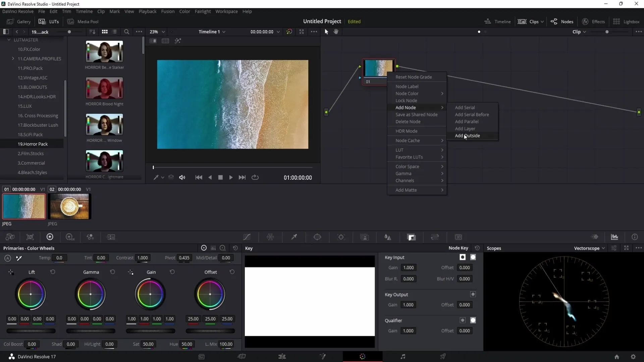Toggle Key Input matte invert icon

point(463,257)
